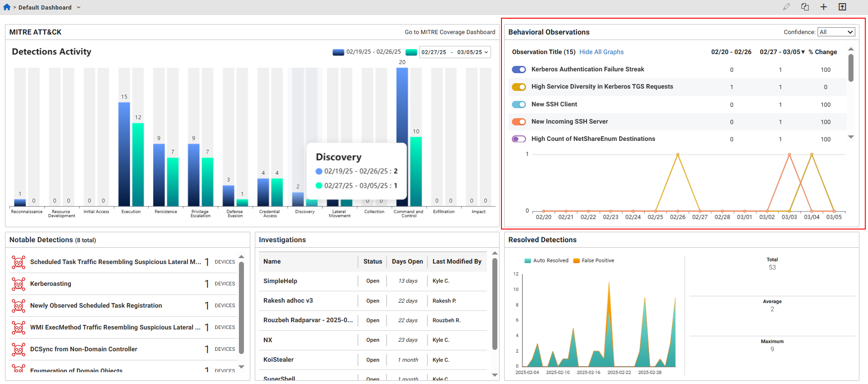Click skull icon for Newly Observed Scheduled Task
This screenshot has height=384, width=868.
point(18,306)
